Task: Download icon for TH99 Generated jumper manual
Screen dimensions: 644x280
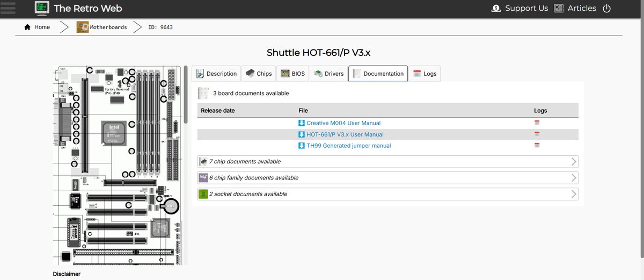Action: click(x=302, y=146)
